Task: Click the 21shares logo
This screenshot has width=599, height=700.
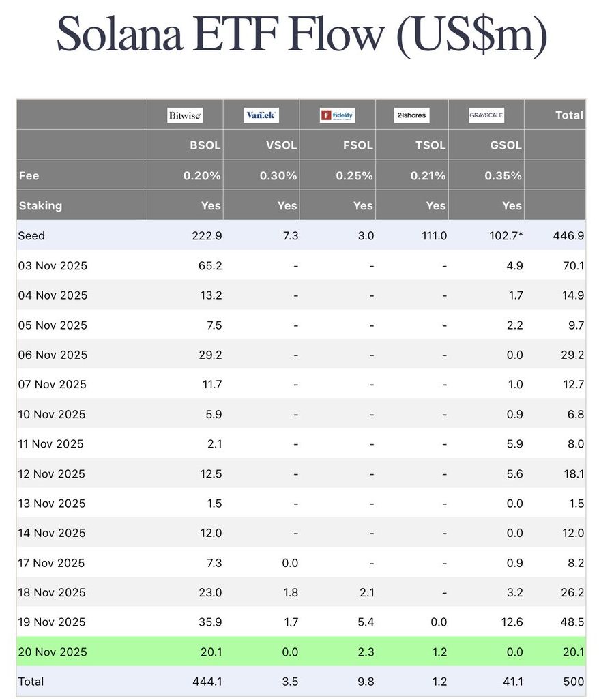Action: pyautogui.click(x=411, y=115)
